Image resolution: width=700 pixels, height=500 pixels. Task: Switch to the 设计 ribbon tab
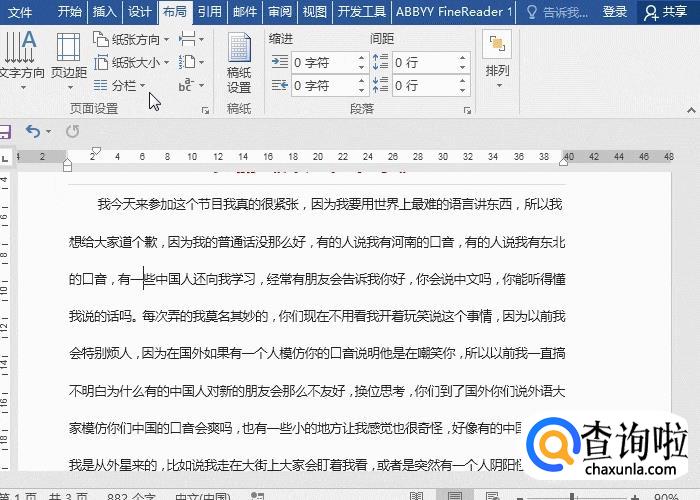(x=139, y=12)
